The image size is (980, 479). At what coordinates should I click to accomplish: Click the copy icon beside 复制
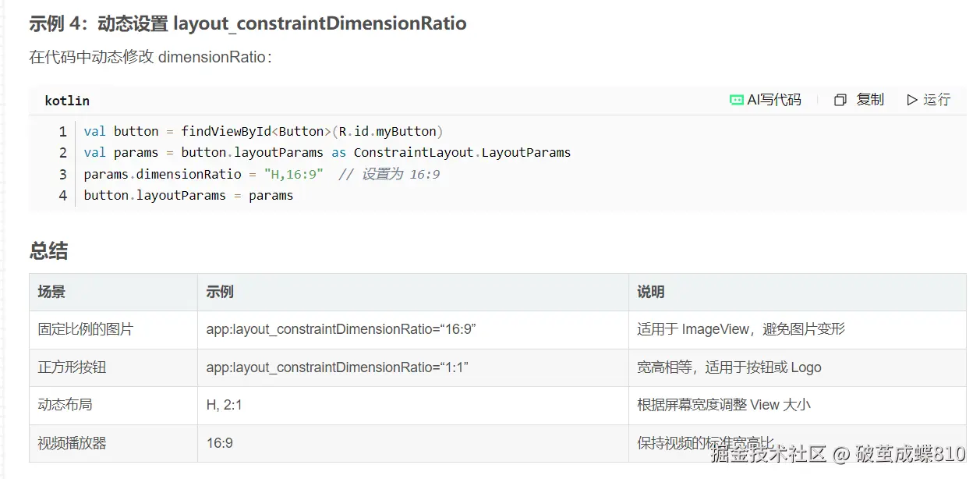840,100
